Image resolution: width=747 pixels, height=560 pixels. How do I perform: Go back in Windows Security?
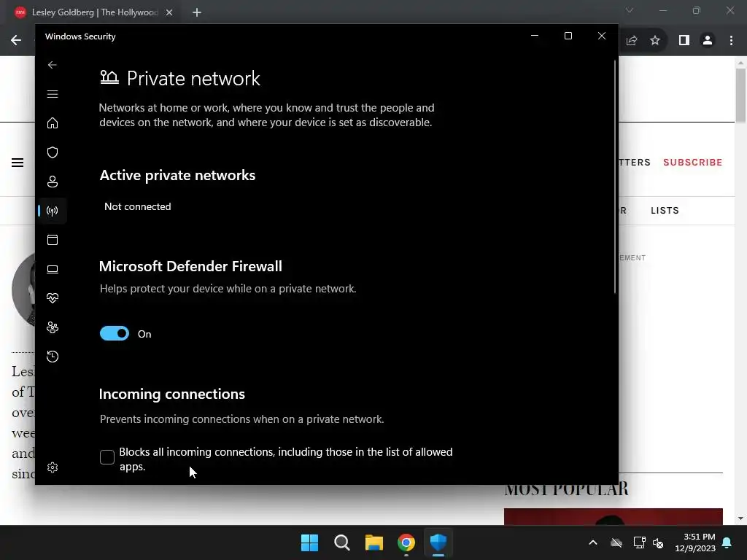click(53, 65)
